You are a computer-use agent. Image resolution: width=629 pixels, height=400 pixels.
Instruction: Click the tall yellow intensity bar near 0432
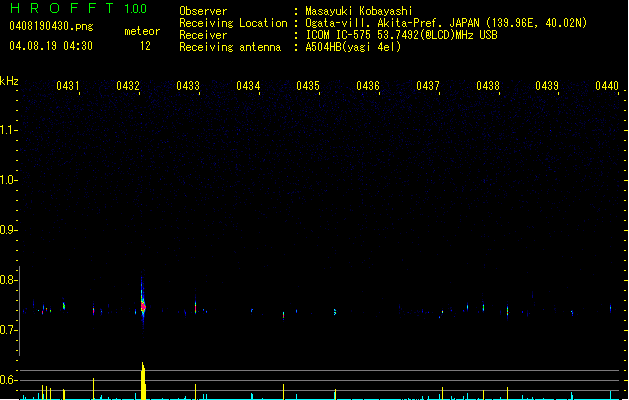[143, 381]
